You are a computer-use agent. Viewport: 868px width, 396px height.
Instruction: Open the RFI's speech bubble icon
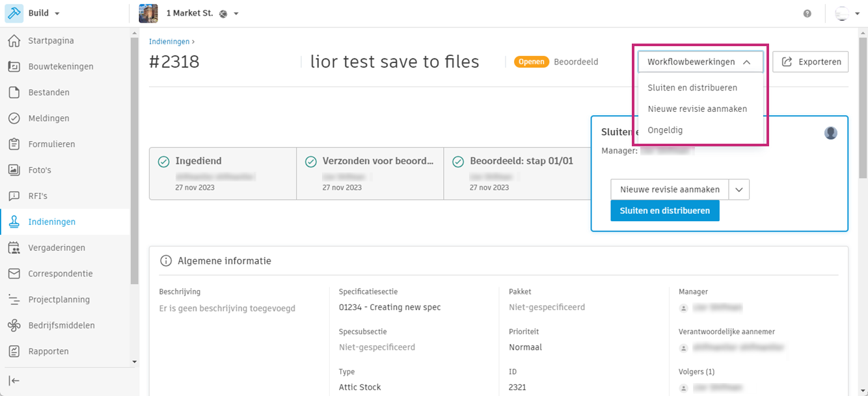tap(14, 196)
